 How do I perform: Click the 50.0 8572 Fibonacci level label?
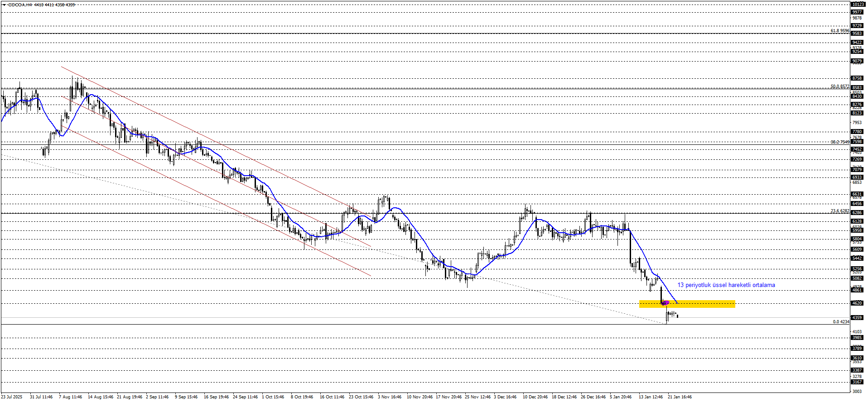pos(839,86)
